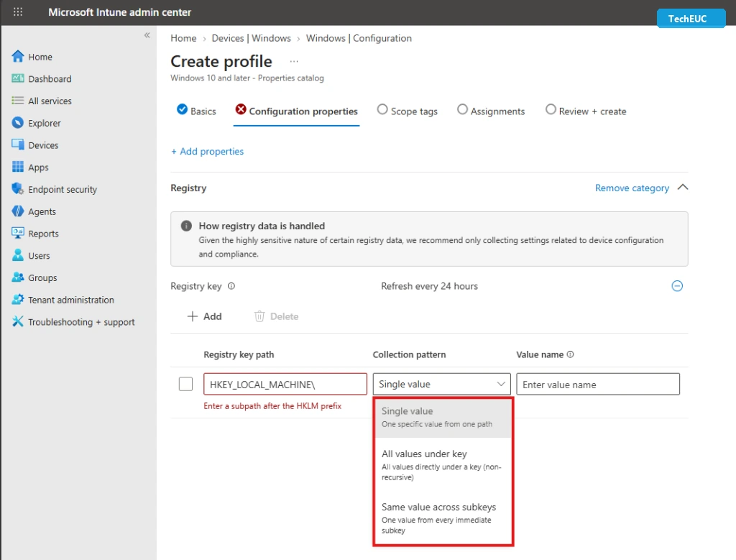Image resolution: width=736 pixels, height=560 pixels.
Task: Click the Windows | Configuration breadcrumb
Action: click(x=359, y=38)
